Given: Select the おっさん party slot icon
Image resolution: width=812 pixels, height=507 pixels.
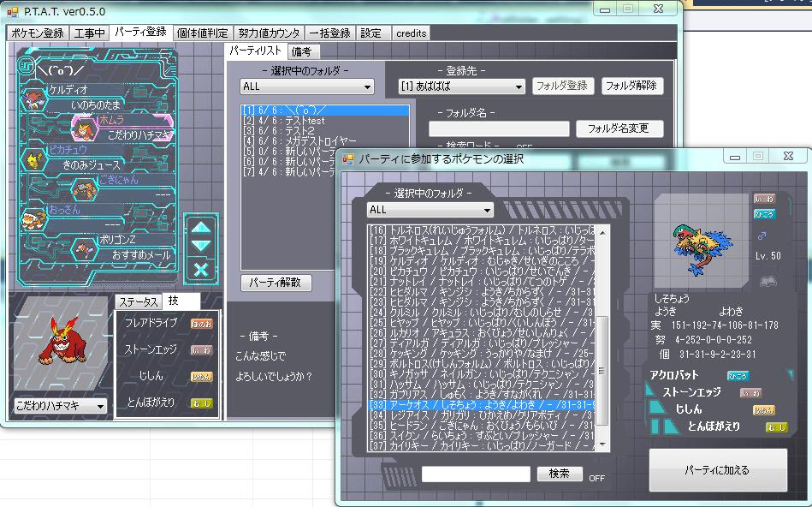Looking at the screenshot, I should [34, 219].
